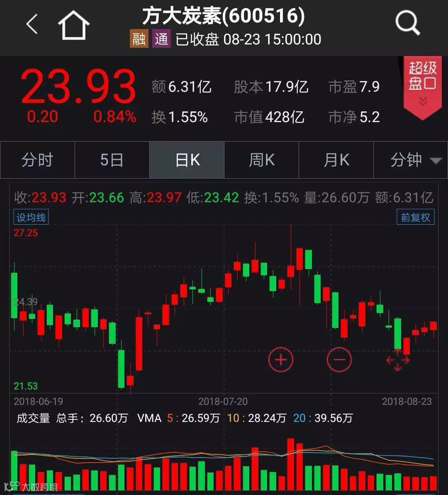The image size is (448, 495).
Task: Switch to 5日 tab
Action: [112, 160]
